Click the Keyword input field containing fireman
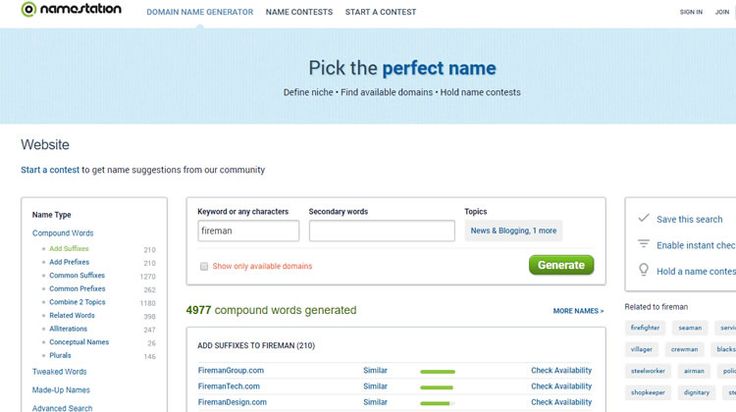 tap(248, 231)
